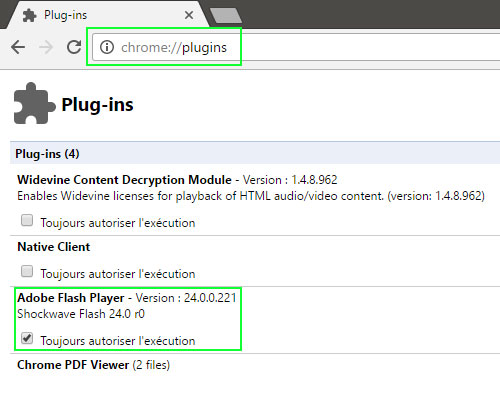Click the chrome://plugins address bar
Viewport: 500px width, 400px height.
tap(297, 47)
